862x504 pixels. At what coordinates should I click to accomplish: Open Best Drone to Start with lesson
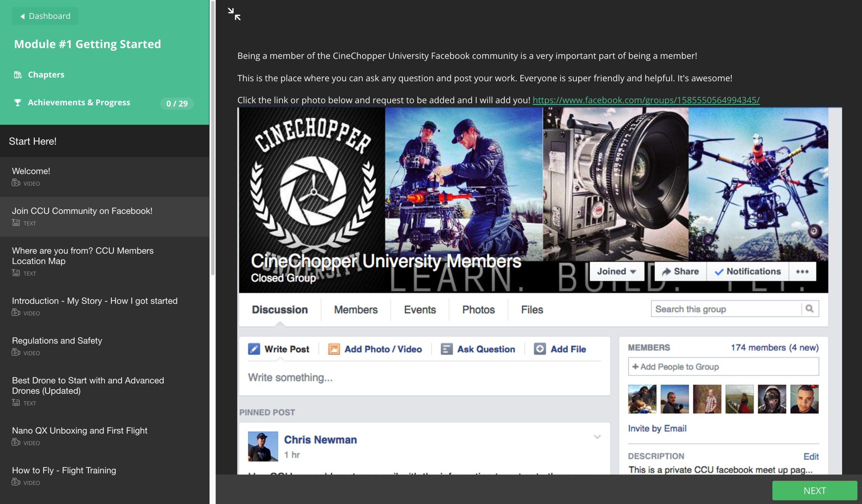pyautogui.click(x=104, y=391)
